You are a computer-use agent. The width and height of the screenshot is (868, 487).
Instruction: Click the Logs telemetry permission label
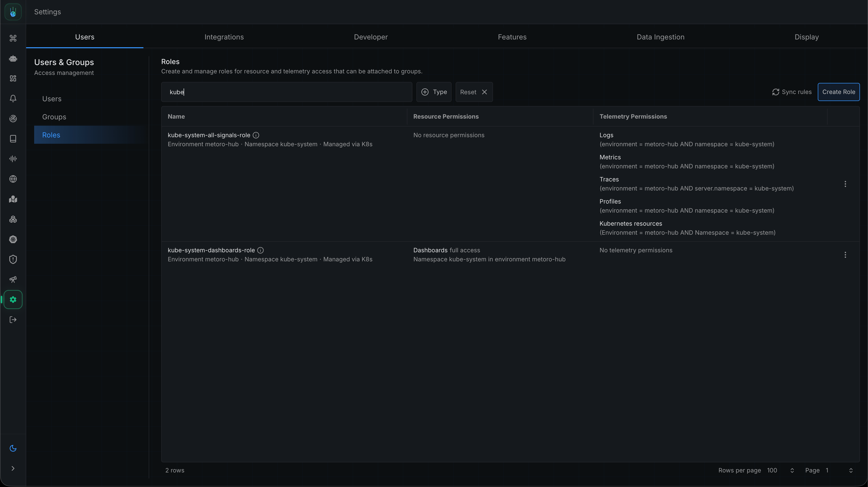[x=606, y=135]
